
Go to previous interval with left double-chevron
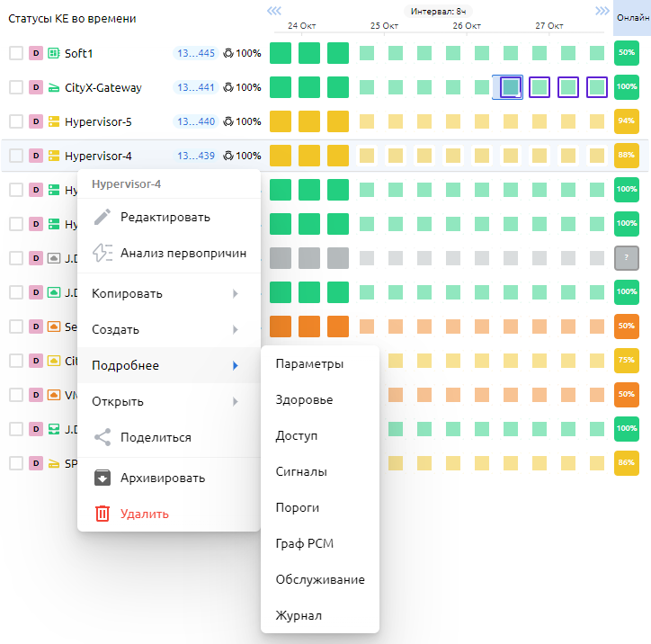click(x=273, y=11)
